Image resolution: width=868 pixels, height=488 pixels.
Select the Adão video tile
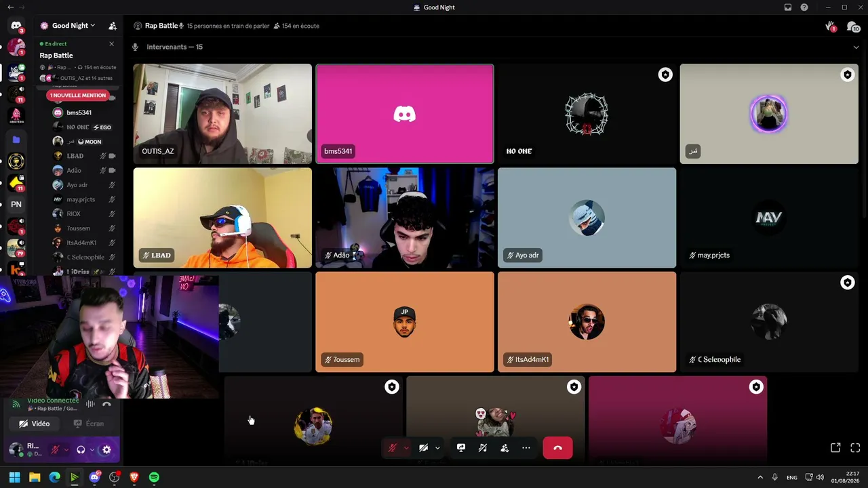[405, 218]
